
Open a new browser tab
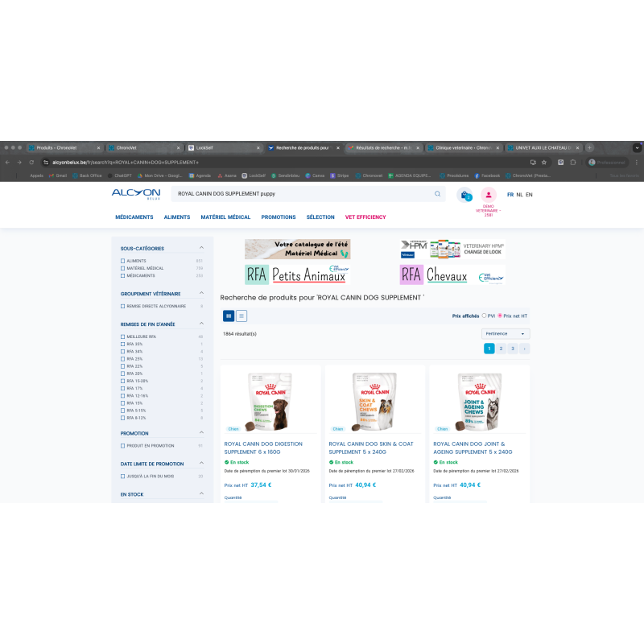589,148
